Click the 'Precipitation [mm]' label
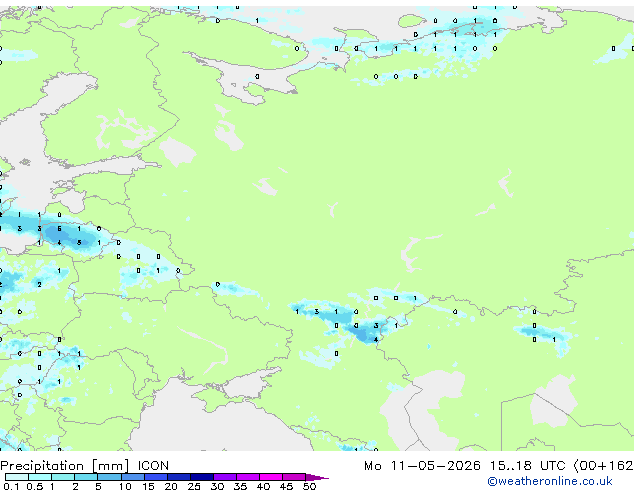 pos(65,466)
